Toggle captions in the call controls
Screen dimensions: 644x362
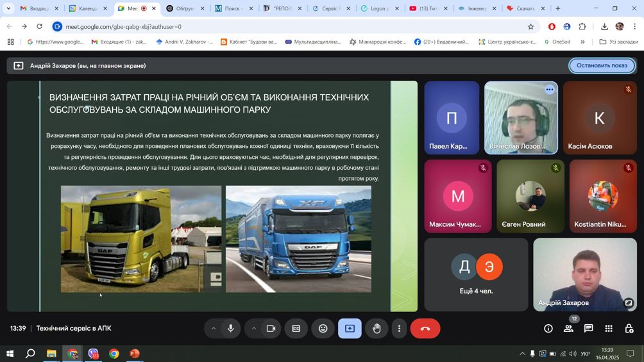coord(296,329)
